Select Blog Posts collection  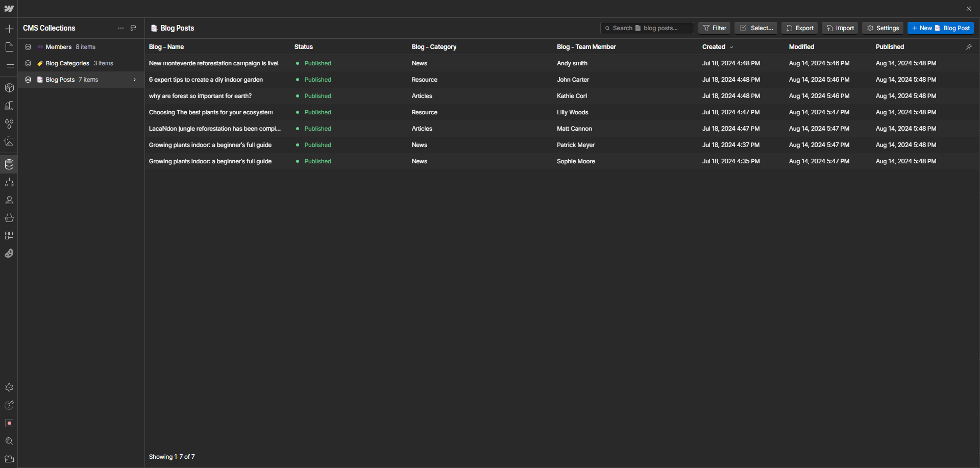82,80
